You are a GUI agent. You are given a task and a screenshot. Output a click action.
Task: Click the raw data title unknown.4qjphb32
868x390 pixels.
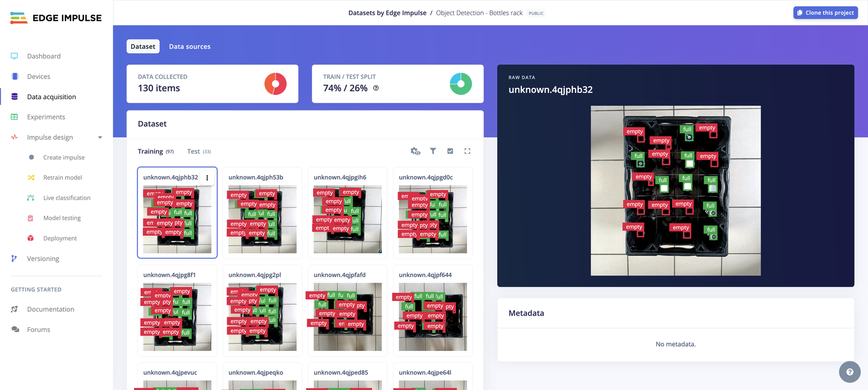tap(551, 89)
